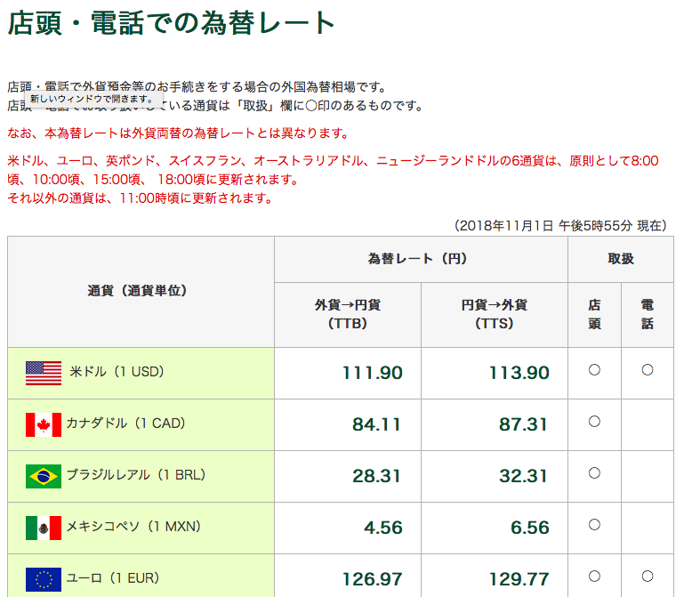The height and width of the screenshot is (597, 700).
Task: Click the Mexican flag icon
Action: tap(44, 528)
